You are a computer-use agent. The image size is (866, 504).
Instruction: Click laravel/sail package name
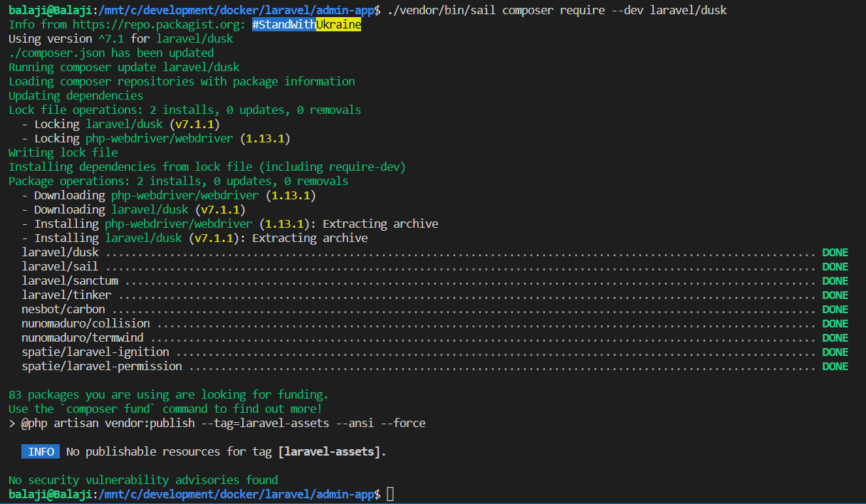[60, 266]
